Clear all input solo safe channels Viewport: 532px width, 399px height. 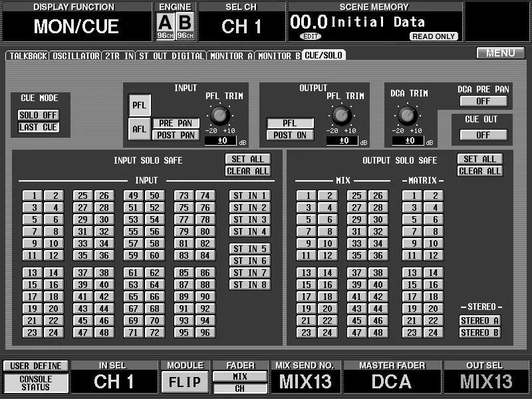247,171
